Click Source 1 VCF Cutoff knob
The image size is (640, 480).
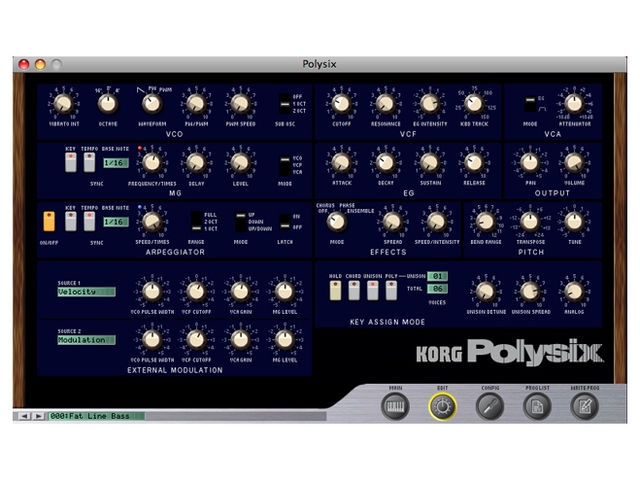tap(196, 291)
